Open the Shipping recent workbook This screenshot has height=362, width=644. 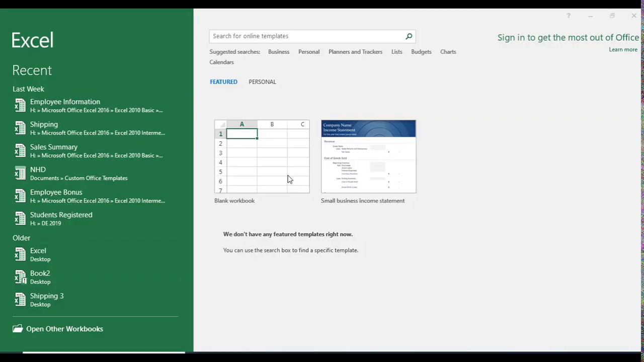(x=96, y=128)
